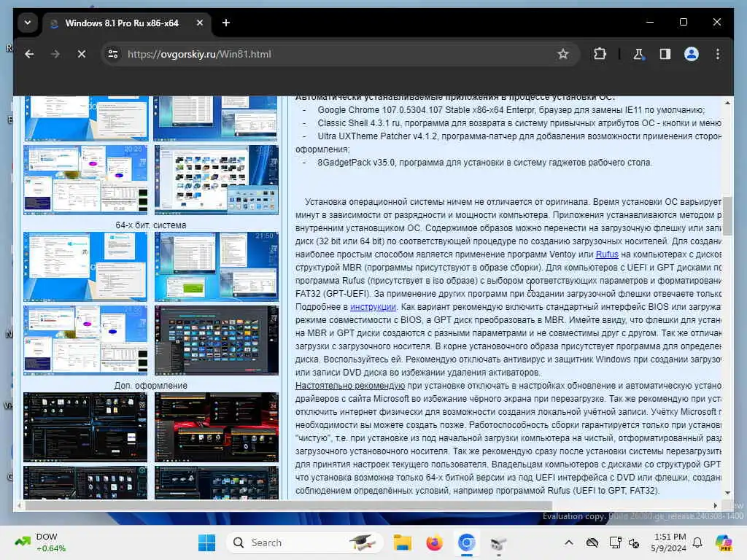Click the scroll down arrow
The width and height of the screenshot is (747, 560).
[727, 492]
